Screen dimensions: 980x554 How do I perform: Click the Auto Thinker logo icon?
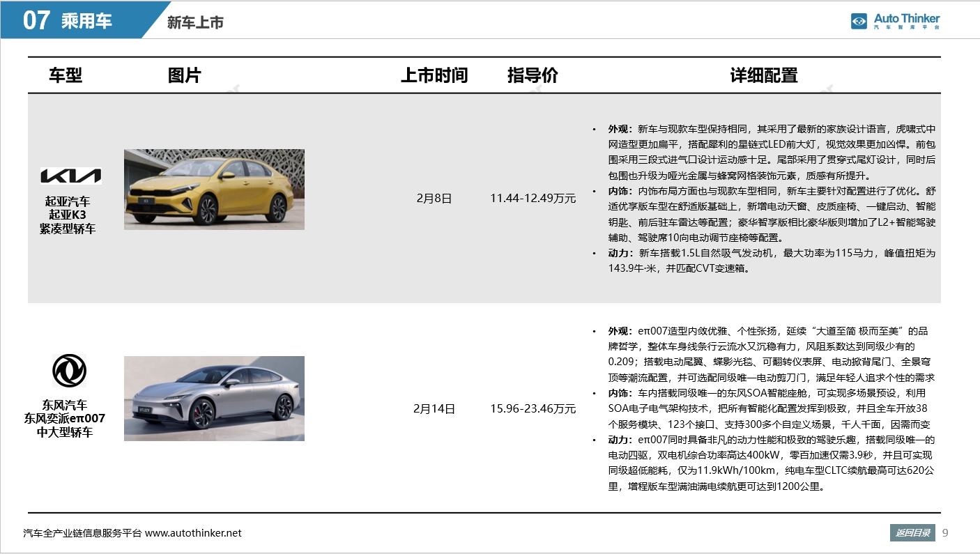point(859,21)
